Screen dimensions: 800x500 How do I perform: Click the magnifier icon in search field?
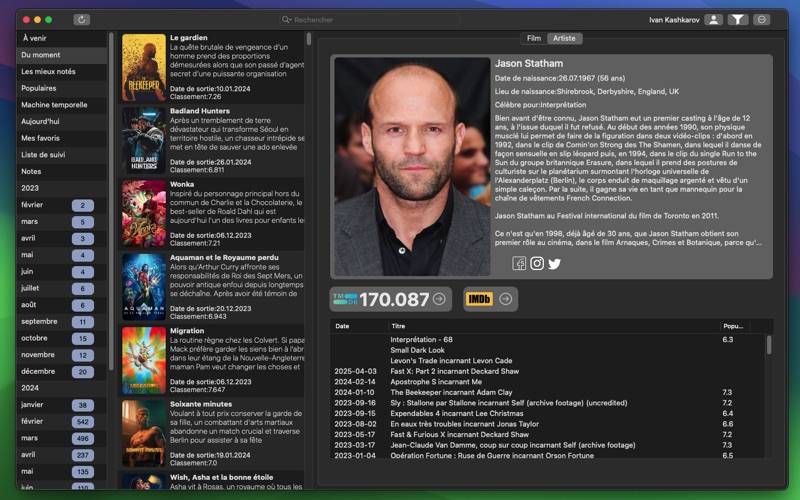pyautogui.click(x=287, y=19)
